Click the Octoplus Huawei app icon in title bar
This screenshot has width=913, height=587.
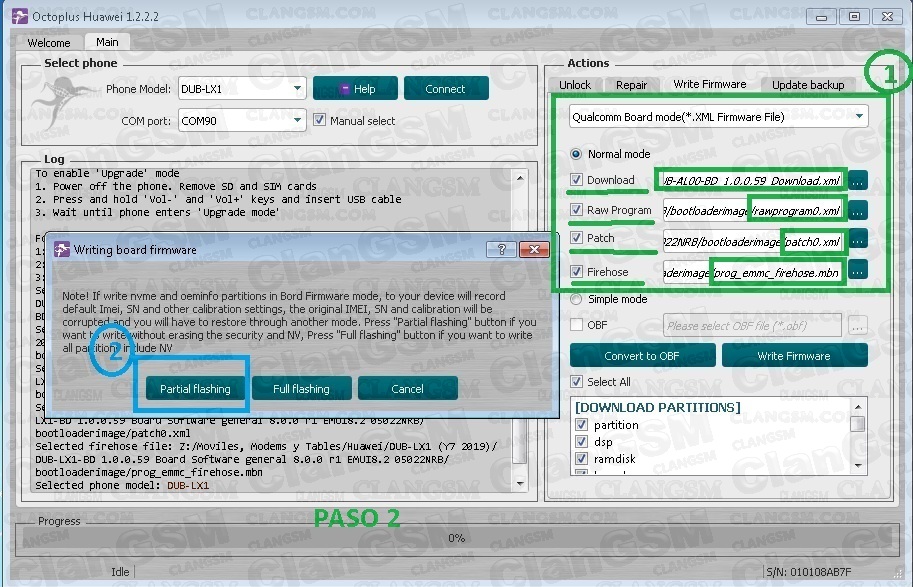(x=20, y=16)
